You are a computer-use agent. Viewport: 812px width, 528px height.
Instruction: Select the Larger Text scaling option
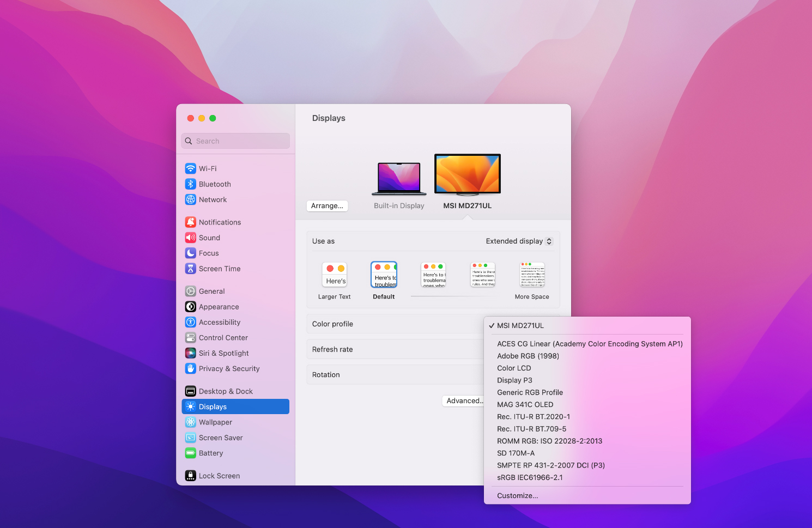(x=334, y=275)
